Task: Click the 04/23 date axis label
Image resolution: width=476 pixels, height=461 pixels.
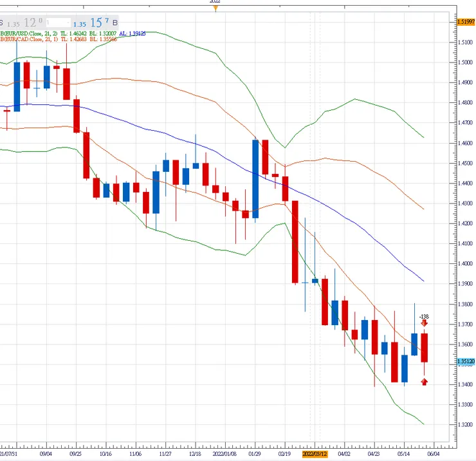Action: (x=374, y=454)
